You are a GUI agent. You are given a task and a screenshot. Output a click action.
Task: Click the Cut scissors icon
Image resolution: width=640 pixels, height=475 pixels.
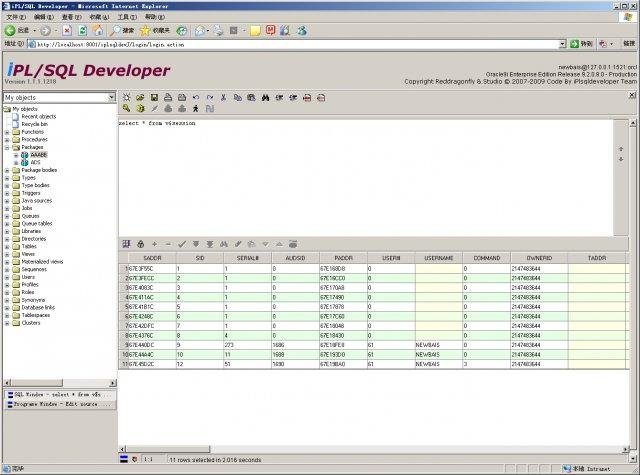click(224, 98)
